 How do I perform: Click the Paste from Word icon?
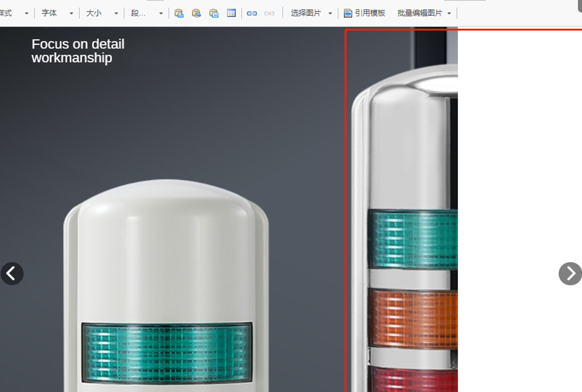pyautogui.click(x=214, y=13)
